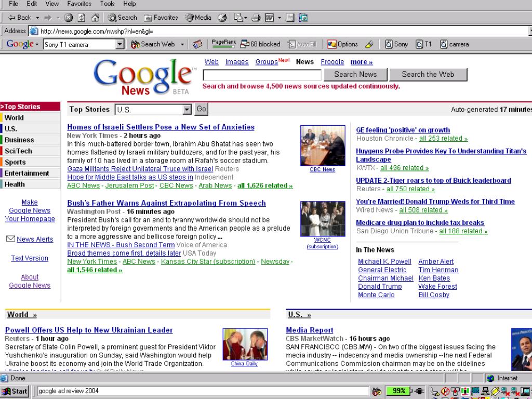Go to Home page icon
This screenshot has height=399, width=532.
point(96,18)
